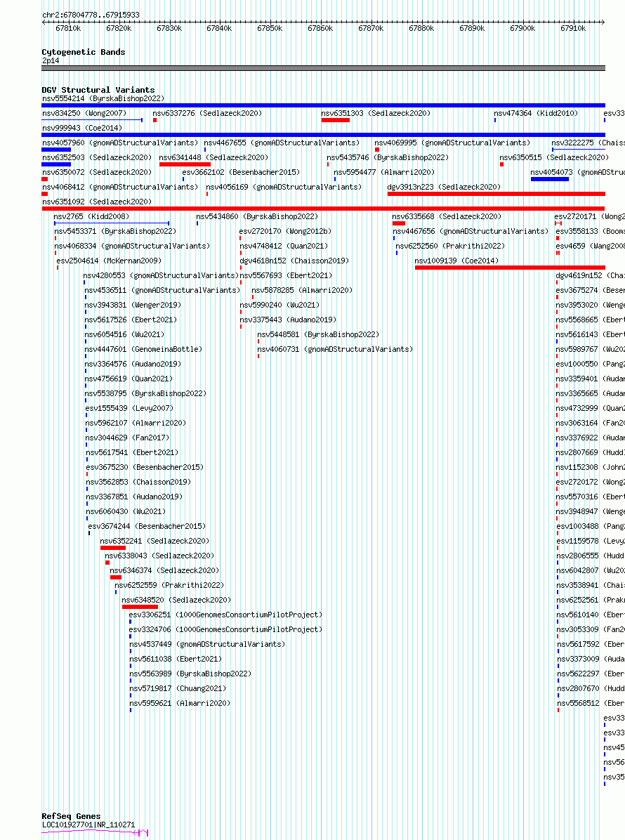
Task: Select the nsv6337276 (Sedlazeck2020) variant label
Action: tap(207, 113)
